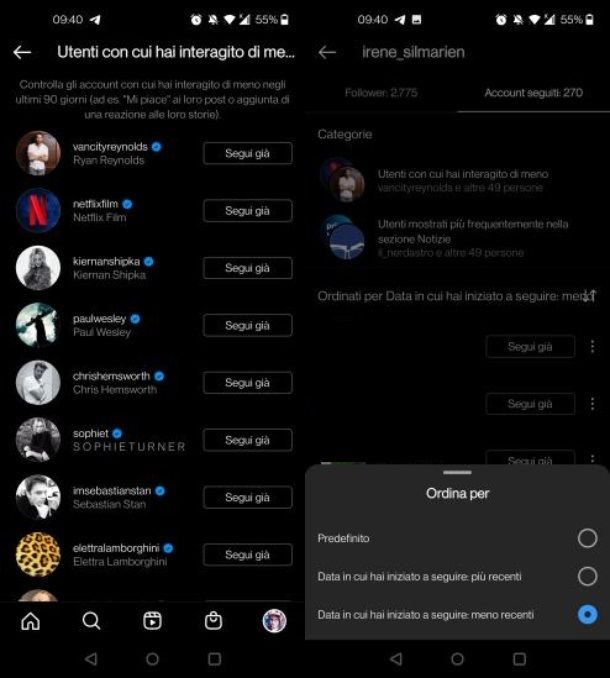The height and width of the screenshot is (678, 610).
Task: Open the first three-dot menu under Ordinati per
Action: (592, 346)
